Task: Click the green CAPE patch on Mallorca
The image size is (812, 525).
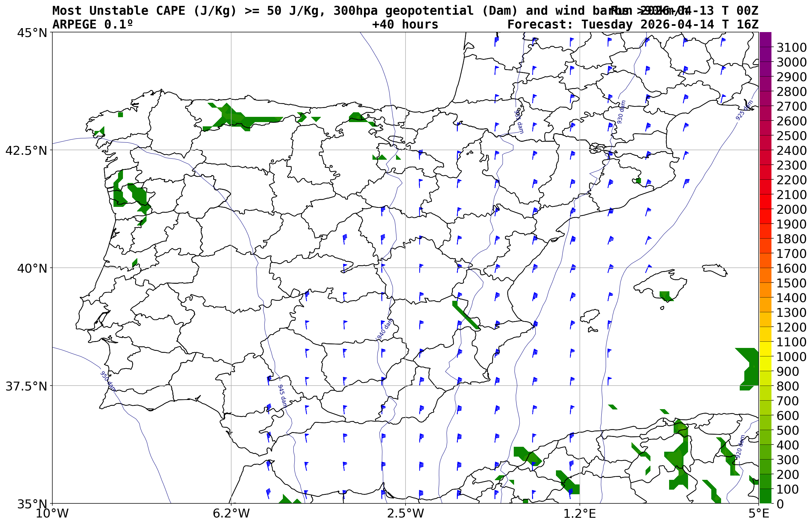Action: click(665, 296)
